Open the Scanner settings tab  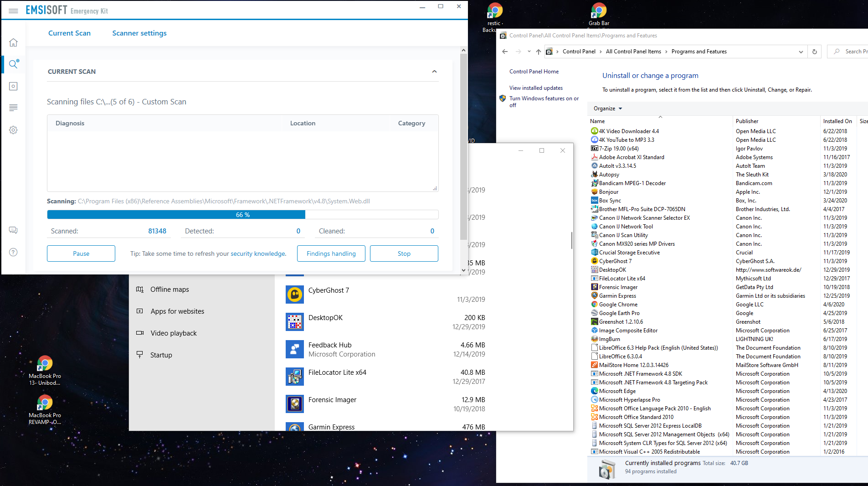pos(139,33)
